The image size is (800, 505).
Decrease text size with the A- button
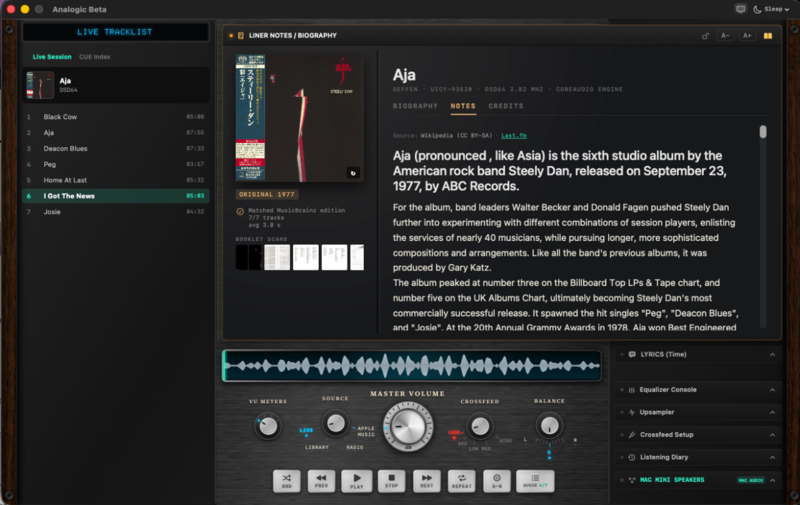tap(725, 36)
